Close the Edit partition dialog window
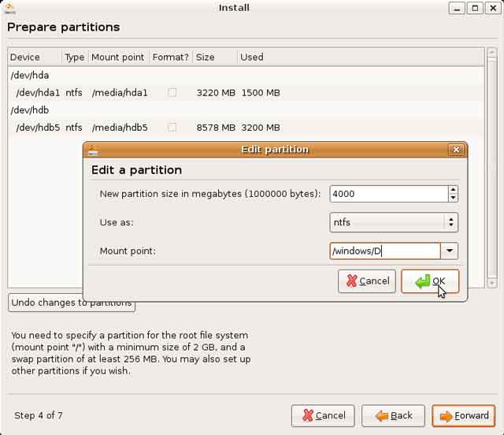The width and height of the screenshot is (504, 435). coord(455,150)
